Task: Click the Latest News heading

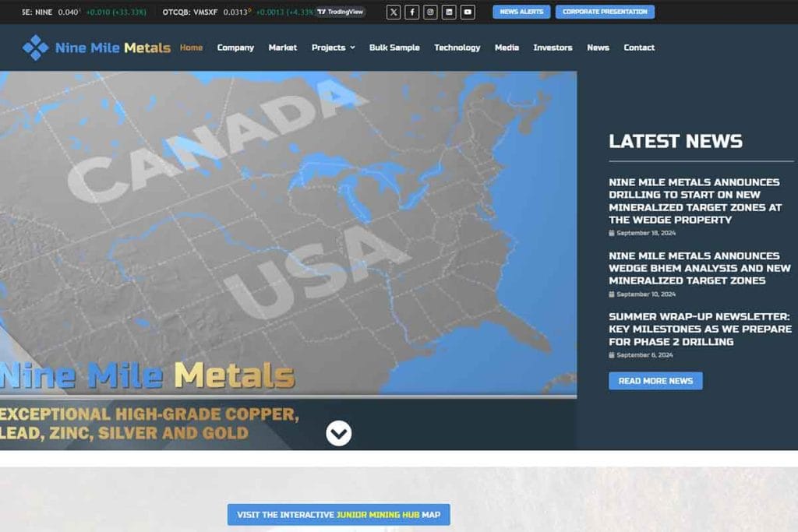Action: click(x=676, y=142)
